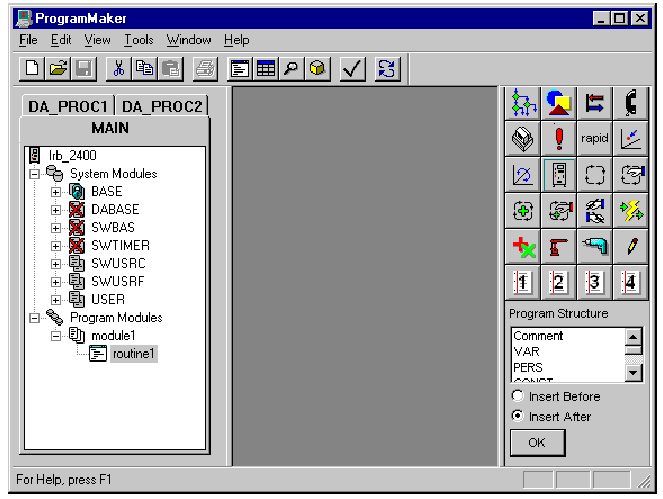Click the Open folder toolbar icon
The height and width of the screenshot is (499, 663).
(58, 69)
